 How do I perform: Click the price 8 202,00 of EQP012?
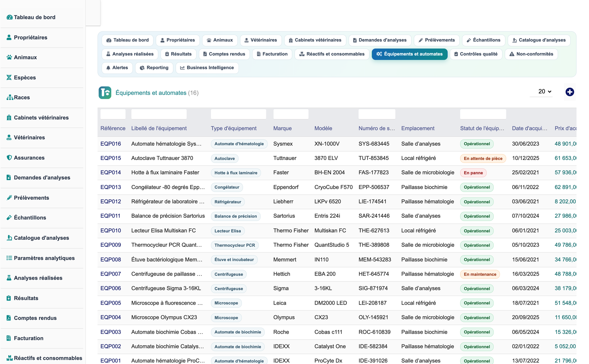coord(565,202)
